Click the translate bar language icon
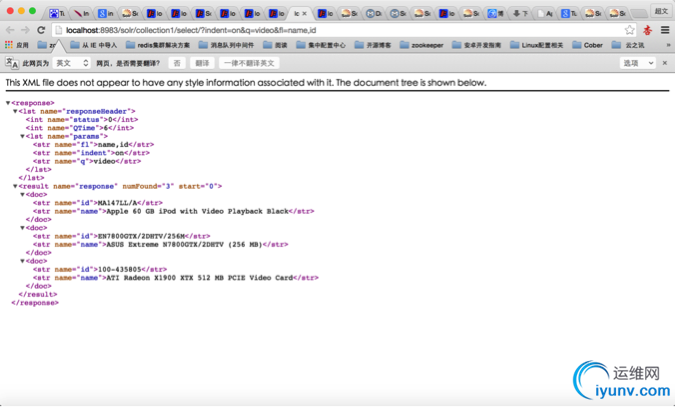The width and height of the screenshot is (676, 407). (x=12, y=63)
